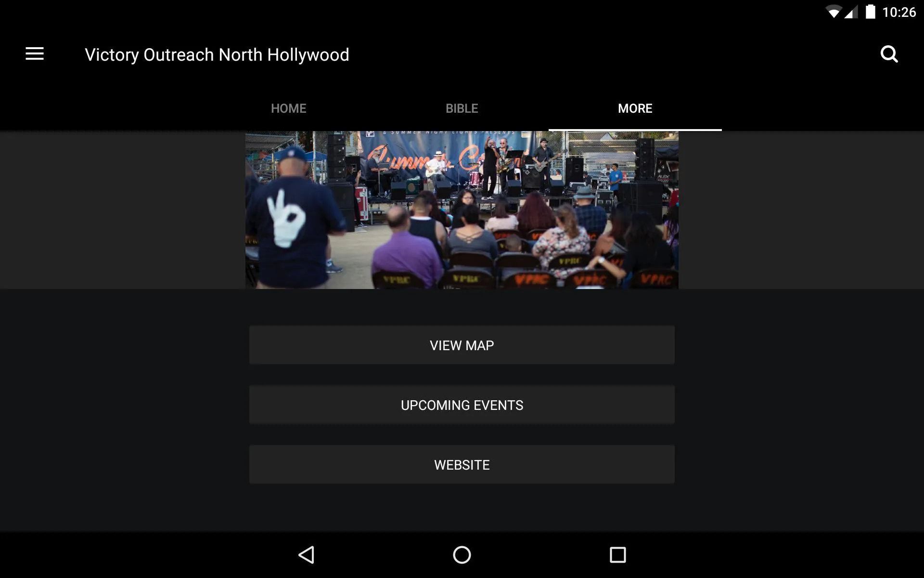Click the recent apps square
Image resolution: width=924 pixels, height=578 pixels.
pos(617,555)
